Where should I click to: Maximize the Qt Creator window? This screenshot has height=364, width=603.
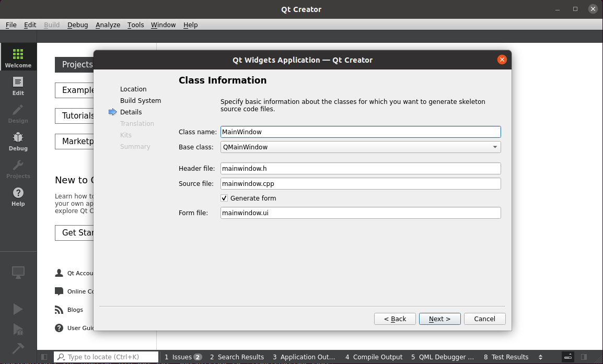[575, 9]
